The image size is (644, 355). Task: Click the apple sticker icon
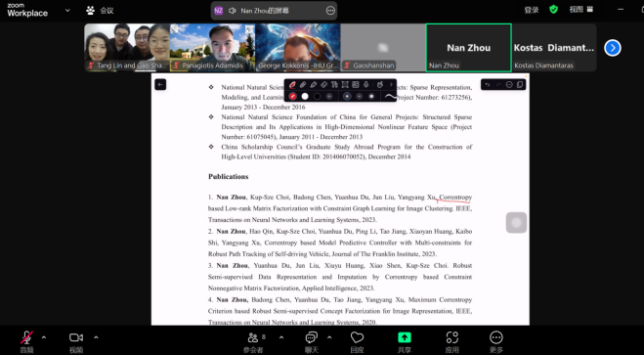tap(380, 85)
